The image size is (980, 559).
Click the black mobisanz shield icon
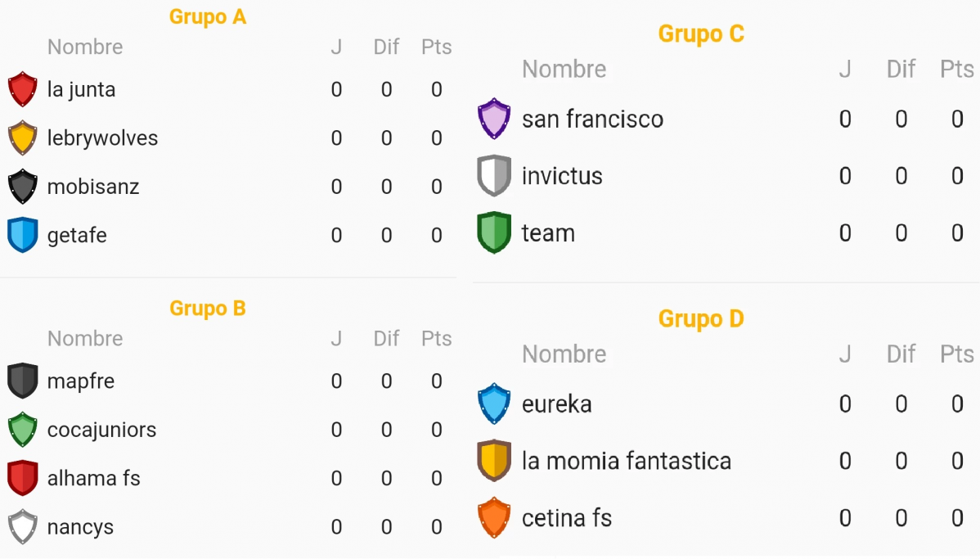pyautogui.click(x=23, y=187)
